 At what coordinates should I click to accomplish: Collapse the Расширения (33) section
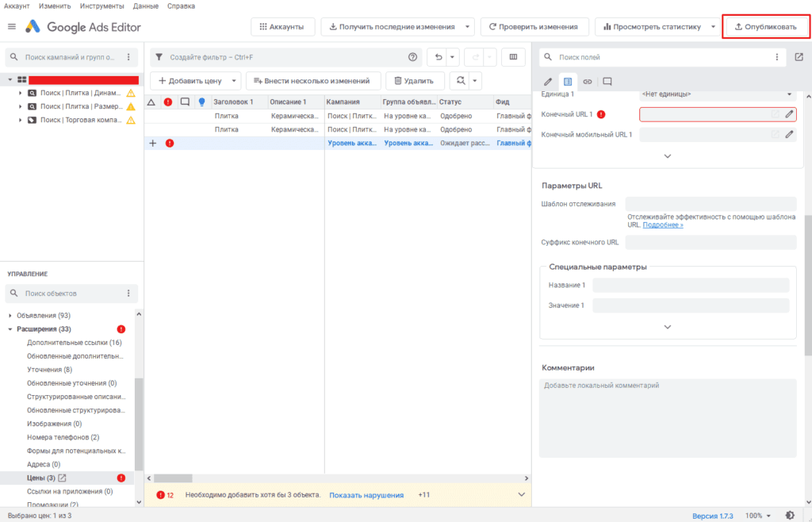click(x=10, y=329)
